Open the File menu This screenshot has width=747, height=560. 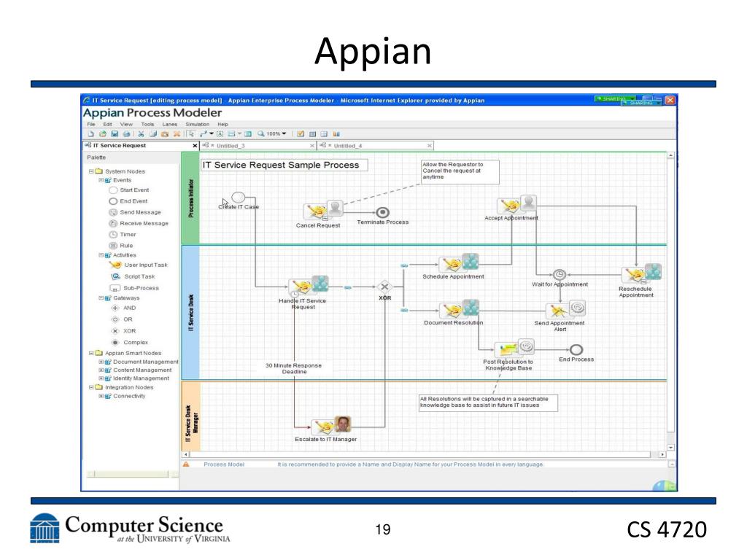tap(91, 124)
